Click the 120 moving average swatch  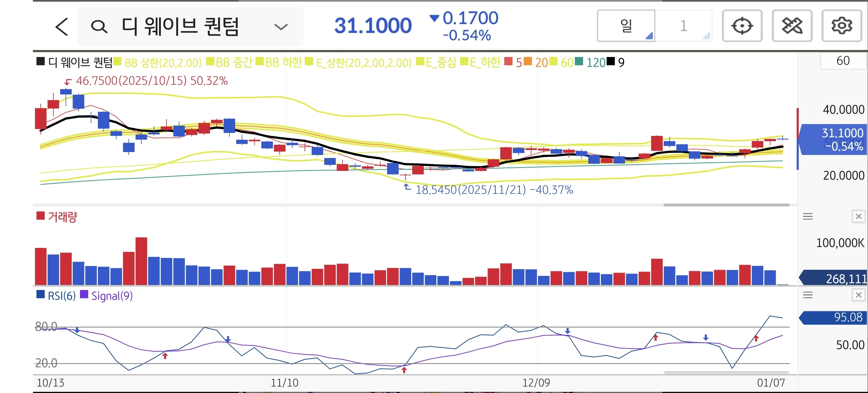point(579,62)
